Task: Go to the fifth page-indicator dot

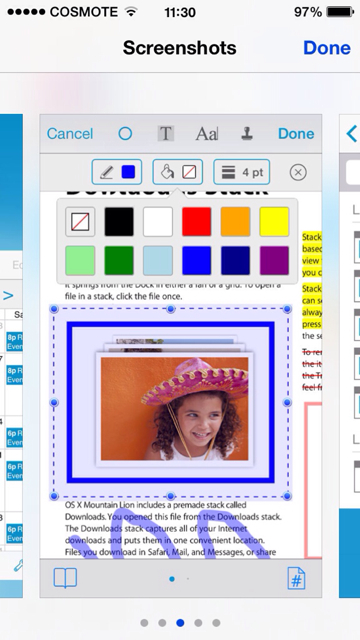Action: coord(216,623)
